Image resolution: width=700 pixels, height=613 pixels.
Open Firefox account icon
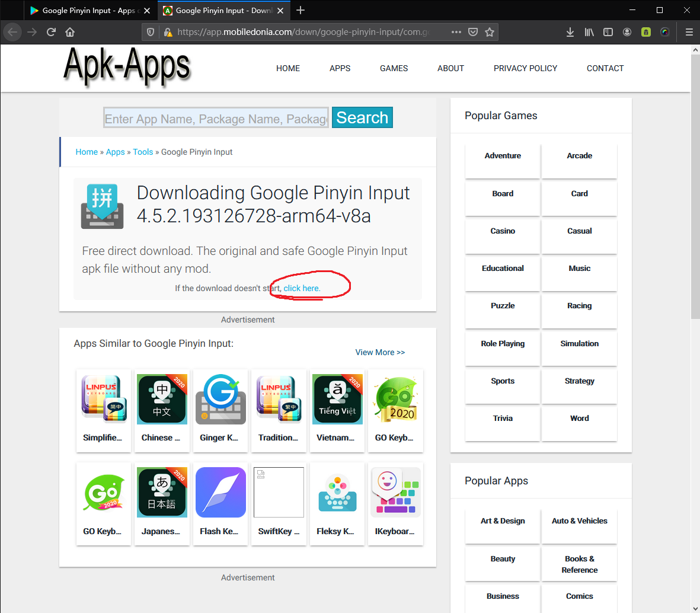pos(627,32)
